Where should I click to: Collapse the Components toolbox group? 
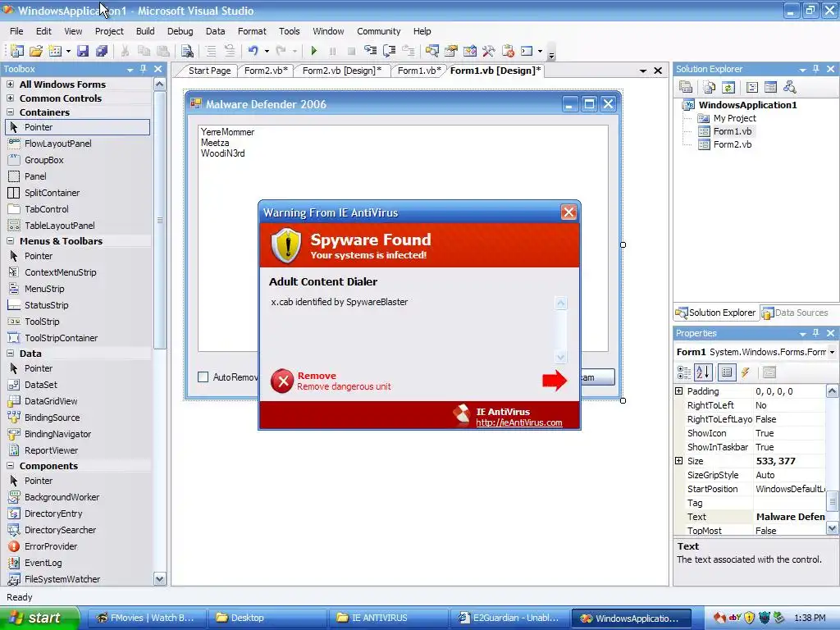[10, 466]
